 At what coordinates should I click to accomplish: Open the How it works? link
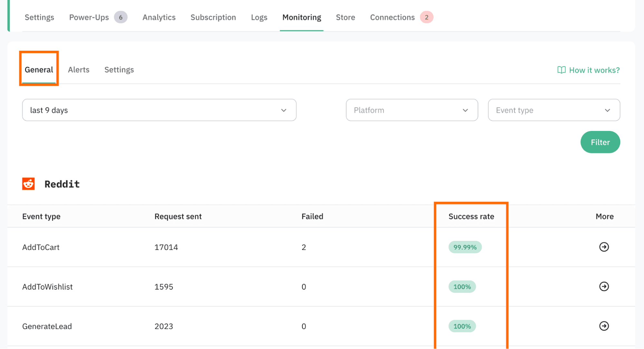click(594, 70)
